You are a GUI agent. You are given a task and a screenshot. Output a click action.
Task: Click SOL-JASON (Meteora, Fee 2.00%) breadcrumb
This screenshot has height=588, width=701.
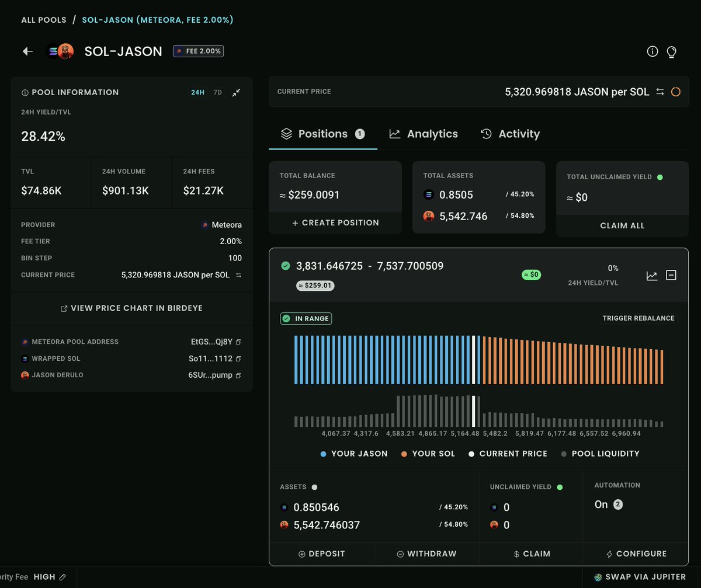(x=157, y=20)
